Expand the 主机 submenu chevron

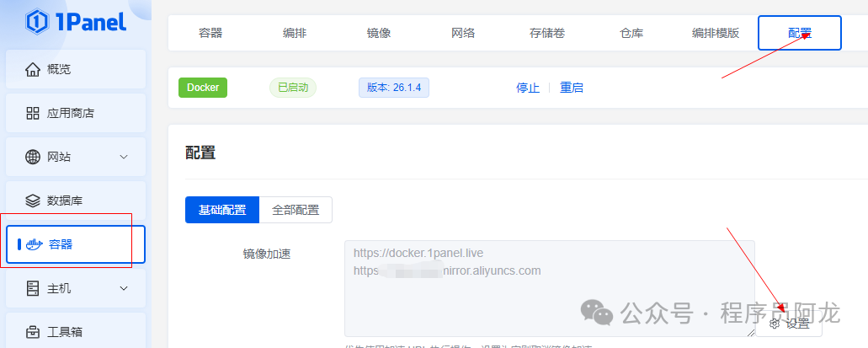point(124,288)
